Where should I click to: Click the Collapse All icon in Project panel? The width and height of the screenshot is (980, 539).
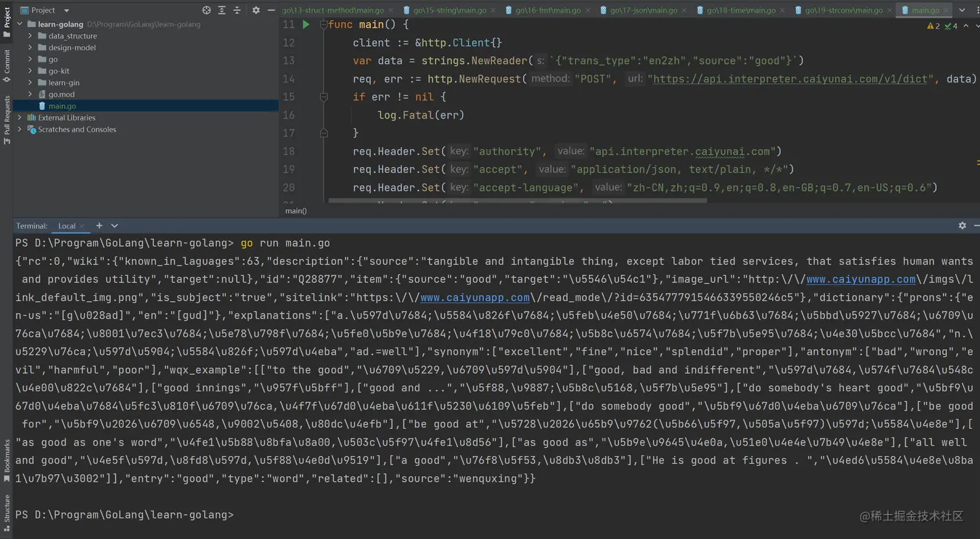(x=237, y=10)
